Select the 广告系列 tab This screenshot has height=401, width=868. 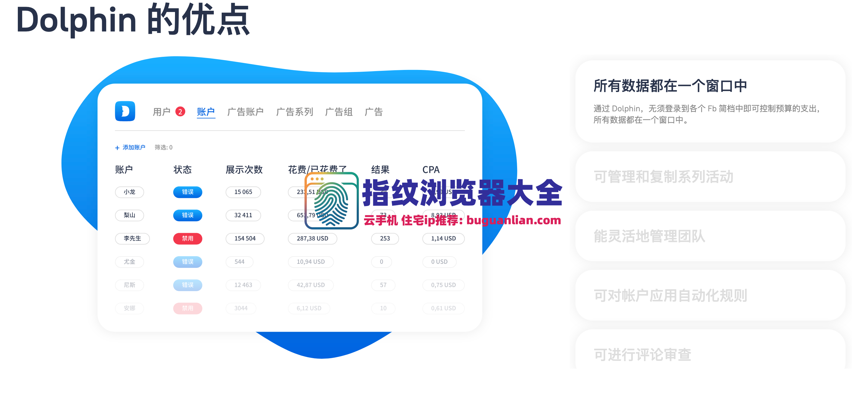(295, 111)
